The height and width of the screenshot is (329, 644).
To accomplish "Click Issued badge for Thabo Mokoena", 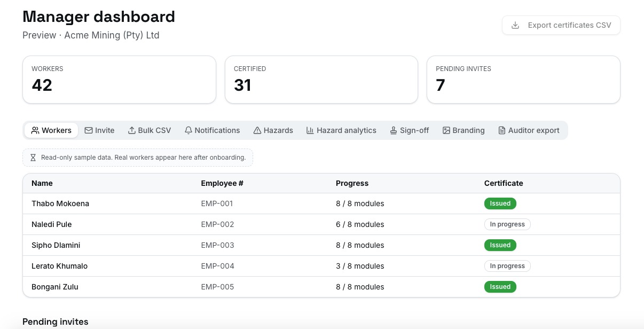I will coord(500,203).
